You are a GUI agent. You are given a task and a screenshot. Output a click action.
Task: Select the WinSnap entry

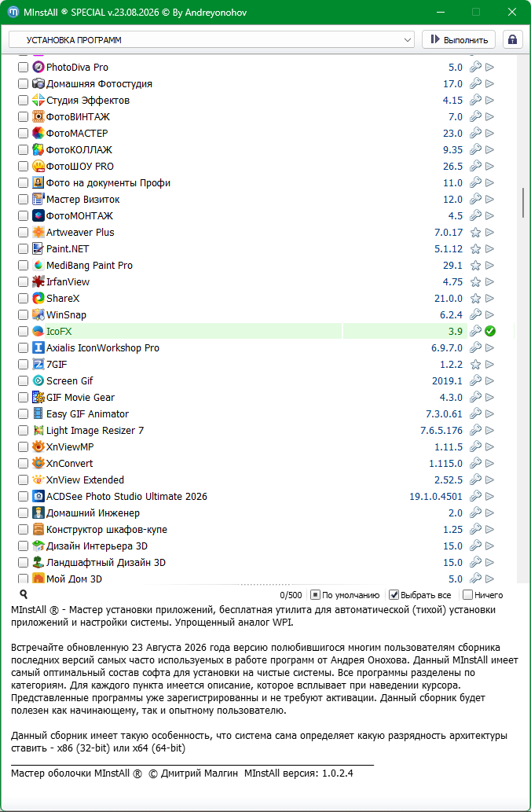point(66,315)
